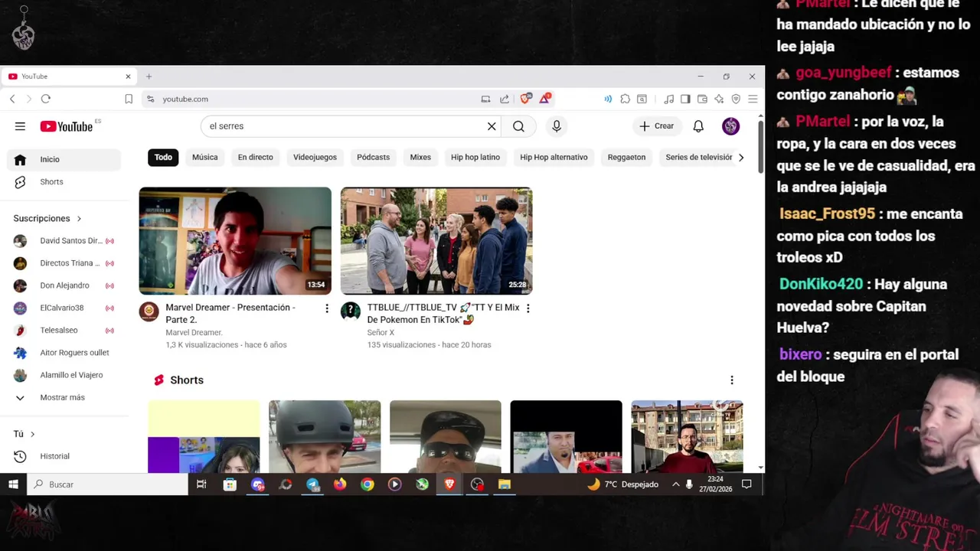Expand subscriptions with Mostrar más

[x=61, y=398]
